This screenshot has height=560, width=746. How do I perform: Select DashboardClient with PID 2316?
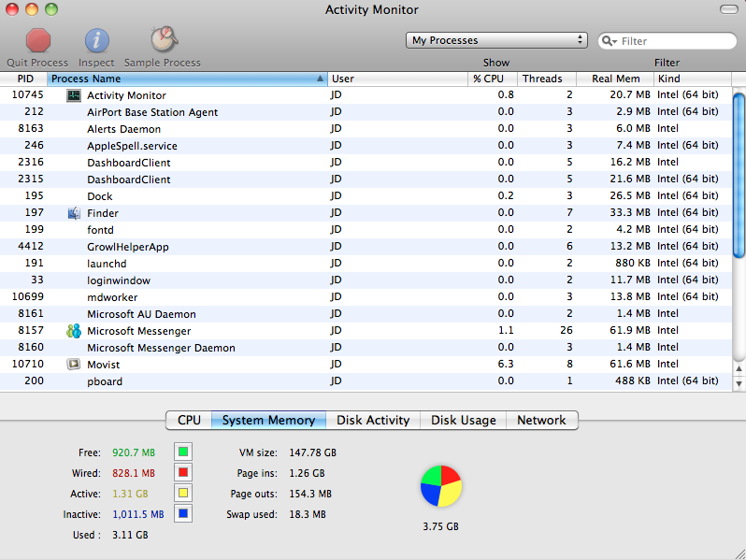point(366,163)
